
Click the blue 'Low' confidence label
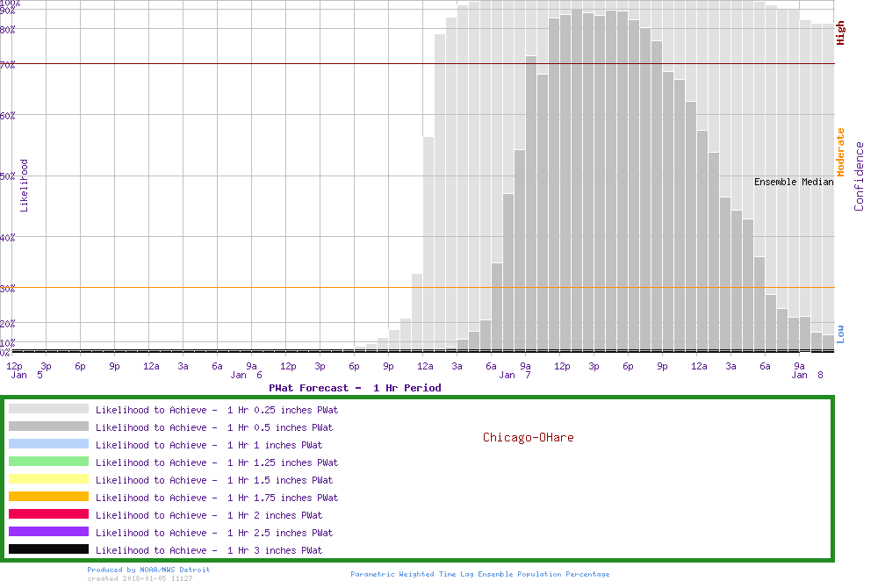840,333
